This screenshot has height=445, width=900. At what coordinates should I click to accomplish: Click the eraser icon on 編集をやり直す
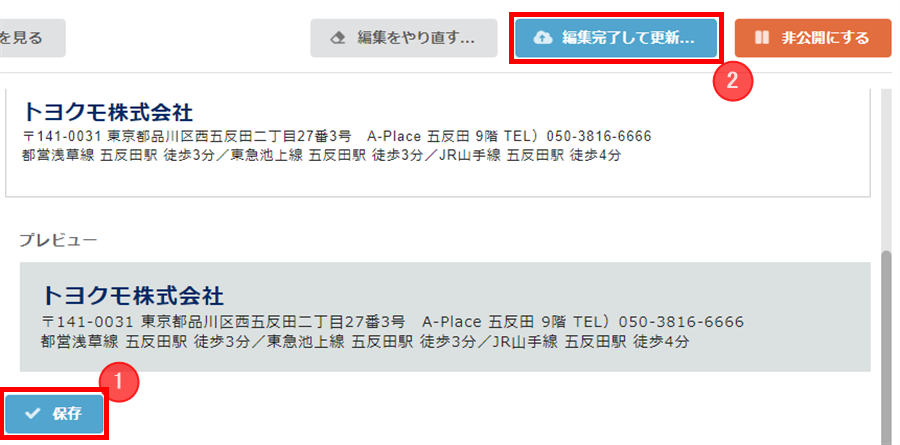[338, 38]
